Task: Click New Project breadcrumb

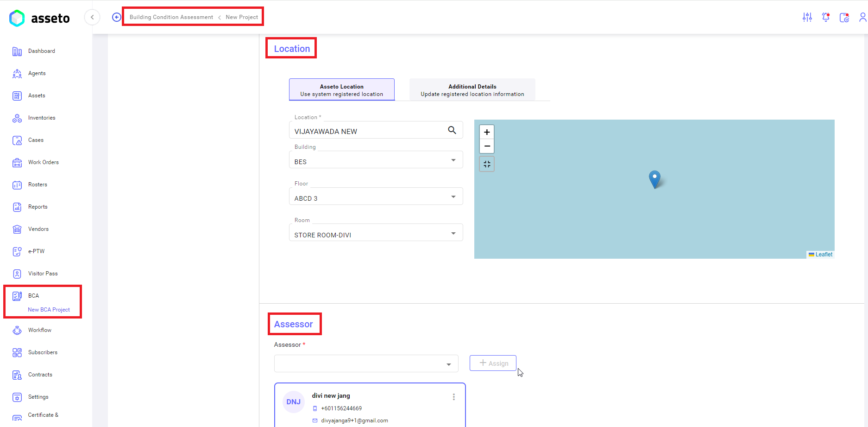Action: (242, 17)
